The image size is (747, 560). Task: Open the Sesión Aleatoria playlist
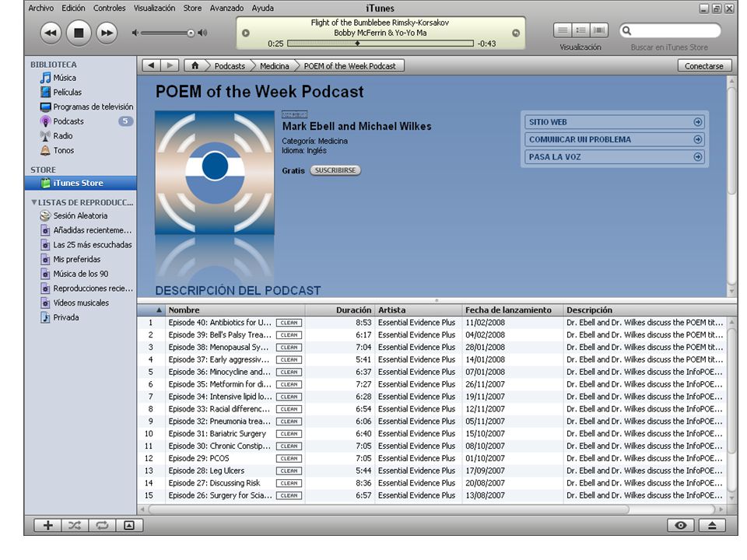tap(80, 215)
